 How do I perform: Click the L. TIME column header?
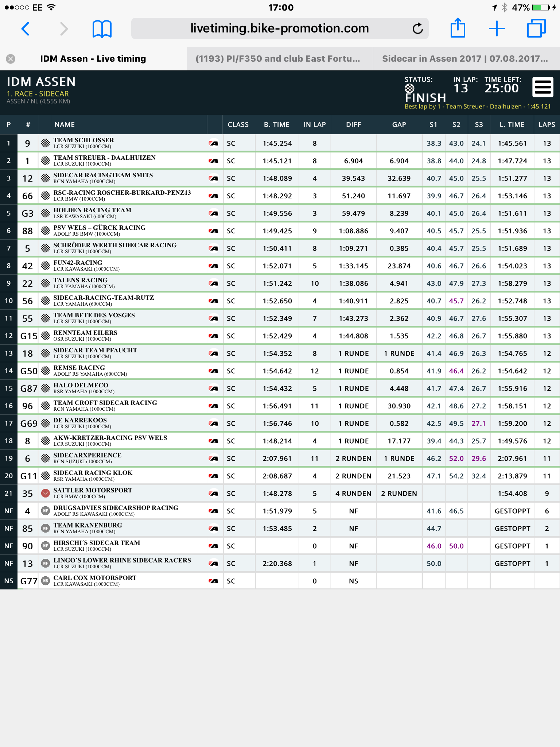point(512,124)
